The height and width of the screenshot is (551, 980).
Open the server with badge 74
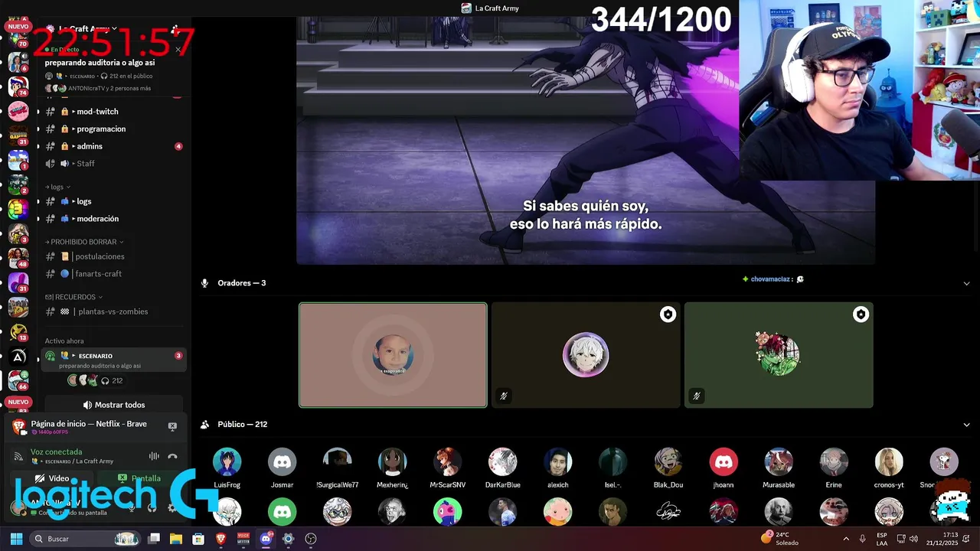[x=18, y=86]
